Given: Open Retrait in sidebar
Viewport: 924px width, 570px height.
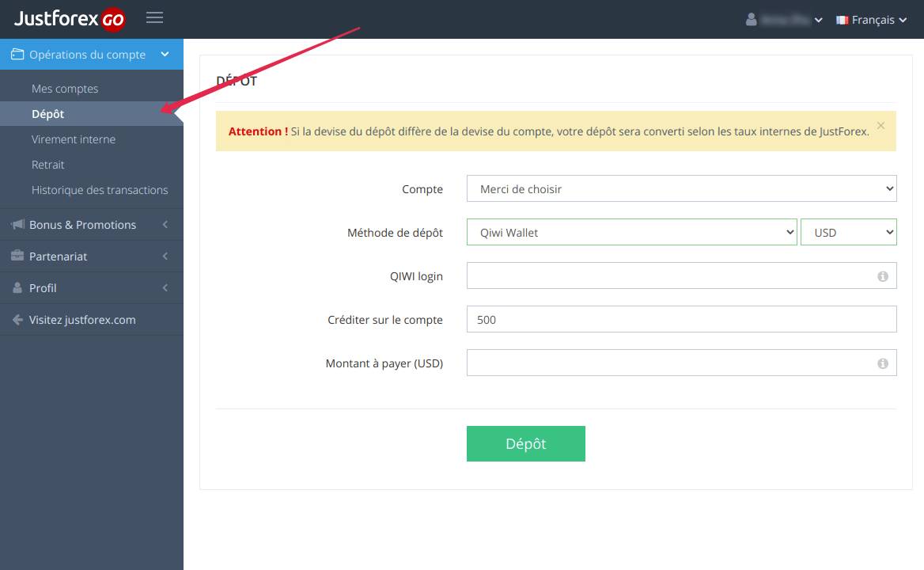Looking at the screenshot, I should pyautogui.click(x=47, y=165).
